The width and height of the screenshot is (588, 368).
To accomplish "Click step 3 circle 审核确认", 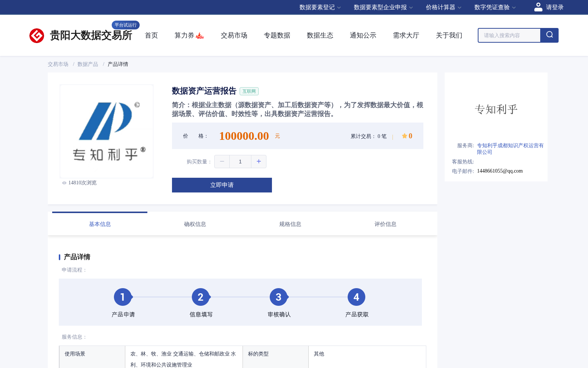I will (279, 297).
